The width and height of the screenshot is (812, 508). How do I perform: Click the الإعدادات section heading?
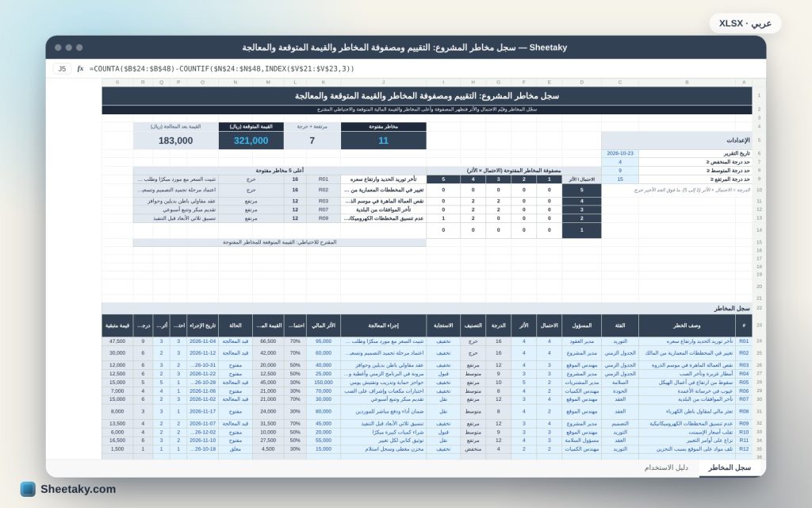(x=676, y=140)
